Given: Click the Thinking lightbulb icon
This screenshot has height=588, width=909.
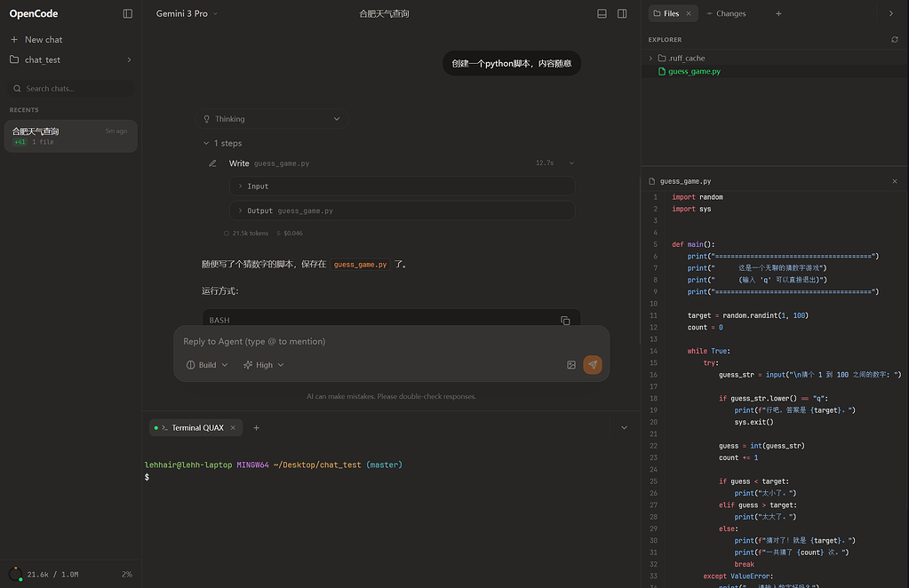Looking at the screenshot, I should [x=206, y=119].
